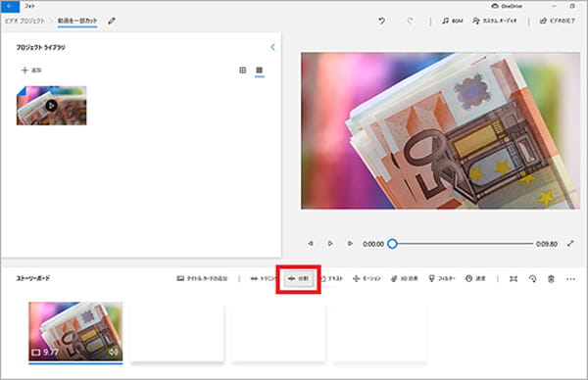588x380 pixels.
Task: Click the rotate clip icon
Action: point(532,279)
